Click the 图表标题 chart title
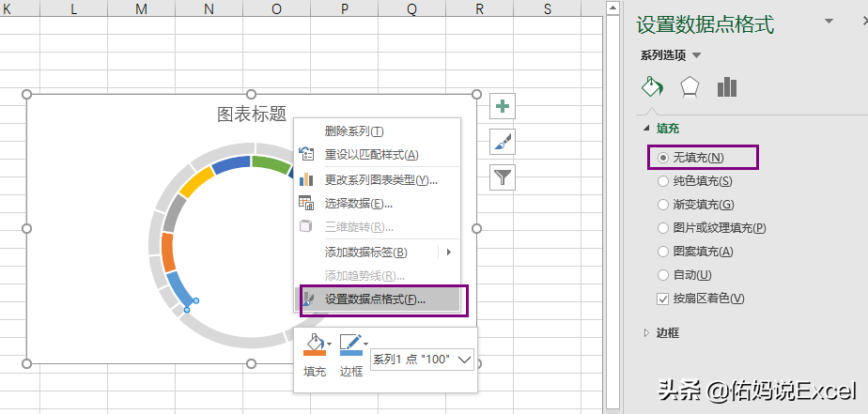 (252, 115)
